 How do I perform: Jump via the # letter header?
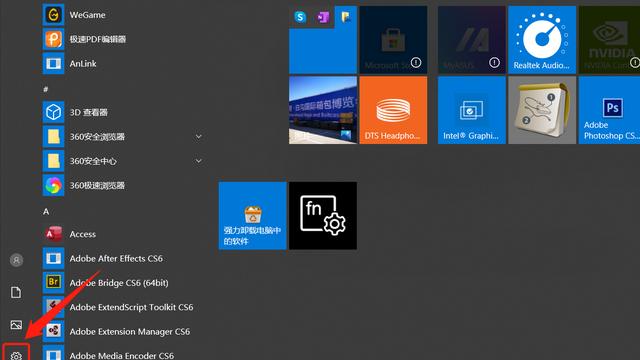(46, 89)
